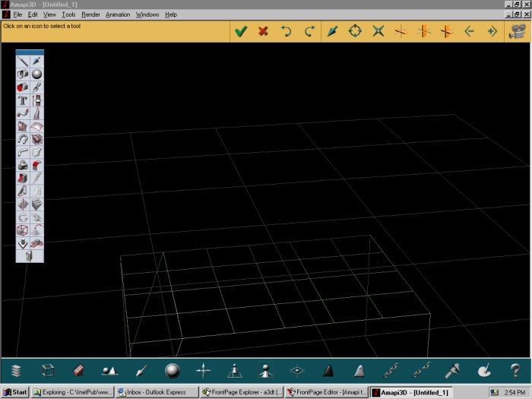Image resolution: width=532 pixels, height=399 pixels.
Task: Select the curved surface patch tool
Action: click(x=36, y=126)
